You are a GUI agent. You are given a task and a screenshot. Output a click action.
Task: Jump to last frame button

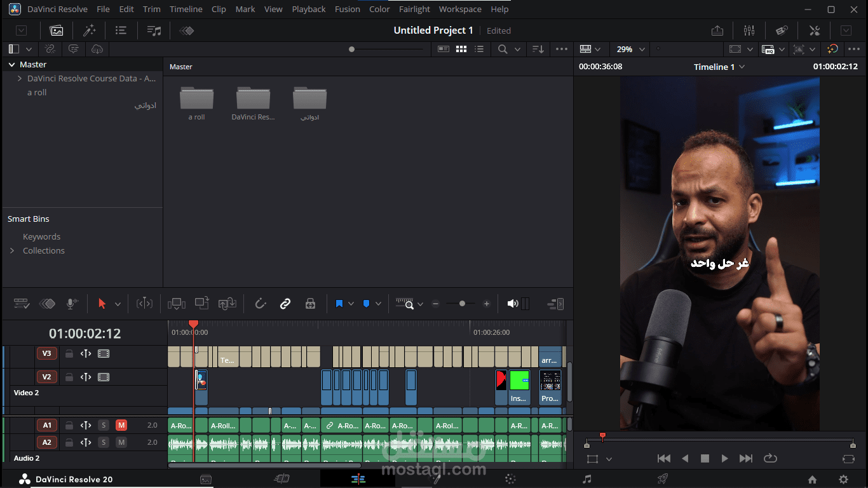click(746, 458)
